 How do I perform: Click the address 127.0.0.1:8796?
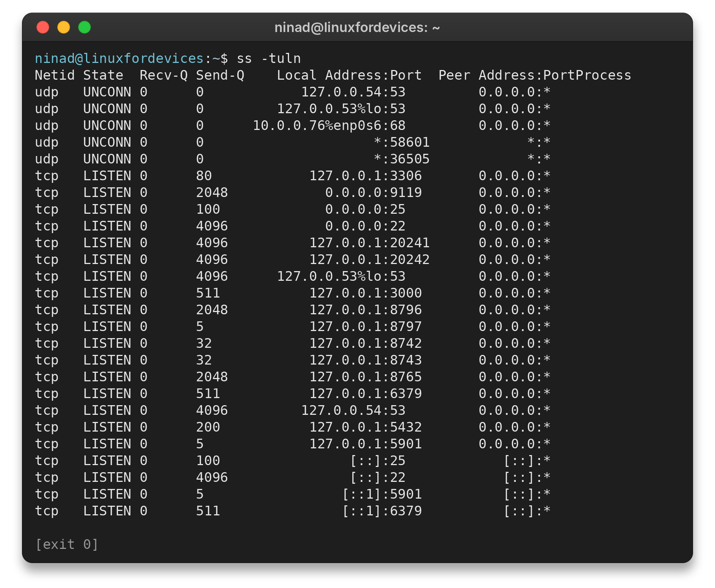pos(365,310)
